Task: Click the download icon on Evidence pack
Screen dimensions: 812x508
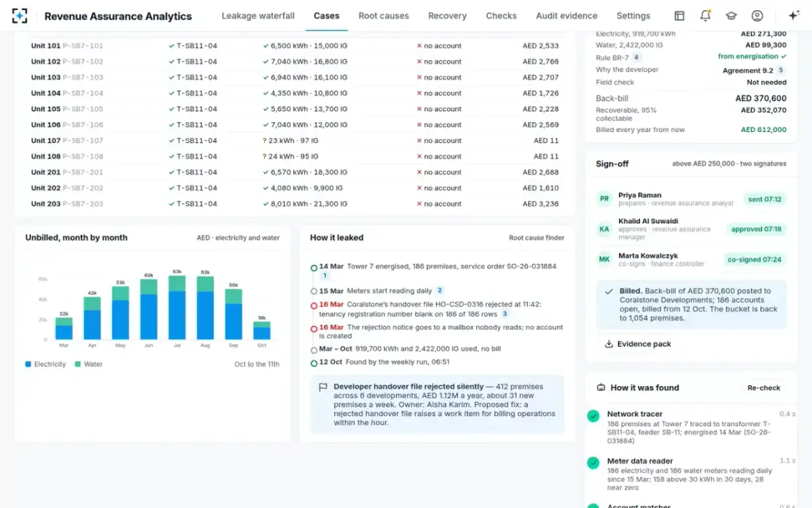Action: 608,344
